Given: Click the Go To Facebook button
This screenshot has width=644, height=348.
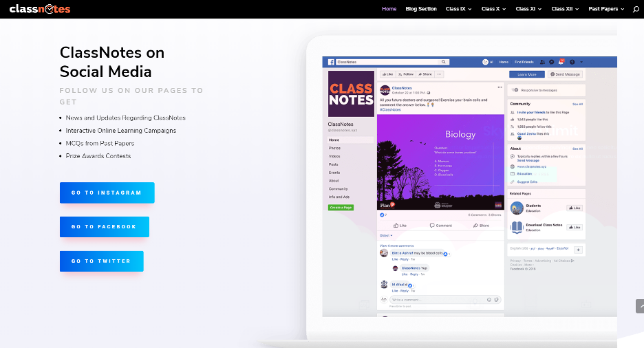Looking at the screenshot, I should click(105, 226).
